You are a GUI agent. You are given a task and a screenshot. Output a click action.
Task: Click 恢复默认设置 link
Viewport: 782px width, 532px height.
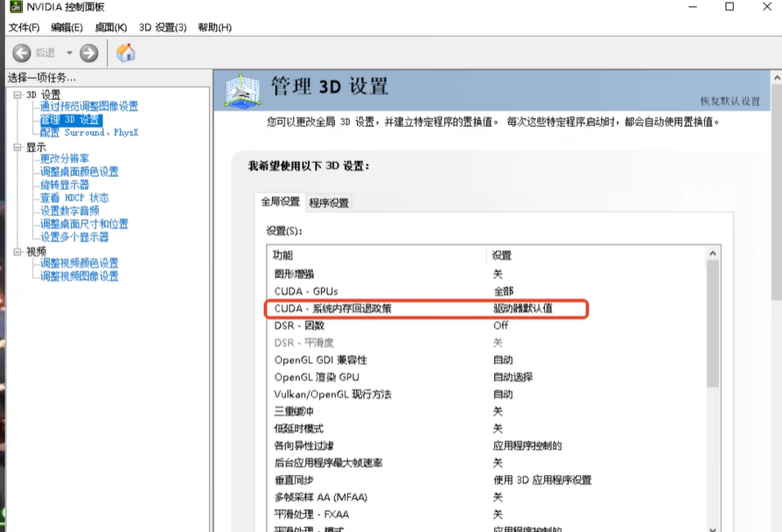(x=730, y=101)
